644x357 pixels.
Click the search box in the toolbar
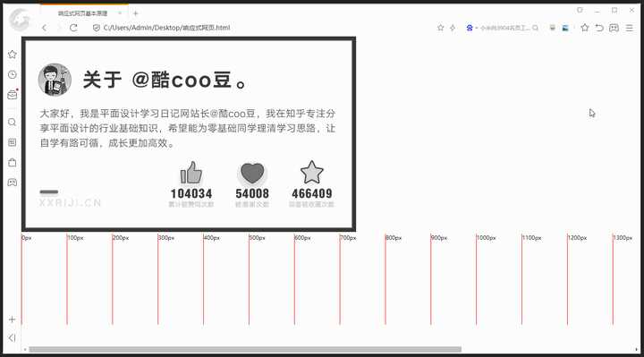point(505,28)
